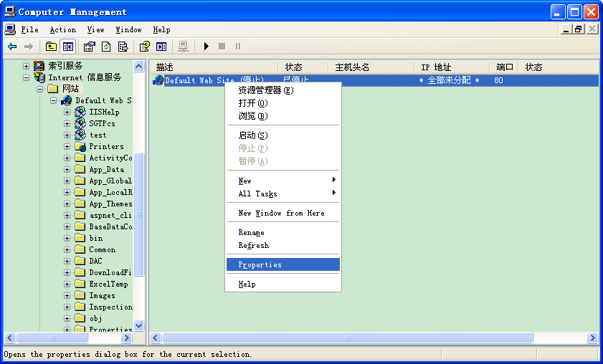Click the bin folder icon
The height and width of the screenshot is (364, 603).
pyautogui.click(x=80, y=239)
